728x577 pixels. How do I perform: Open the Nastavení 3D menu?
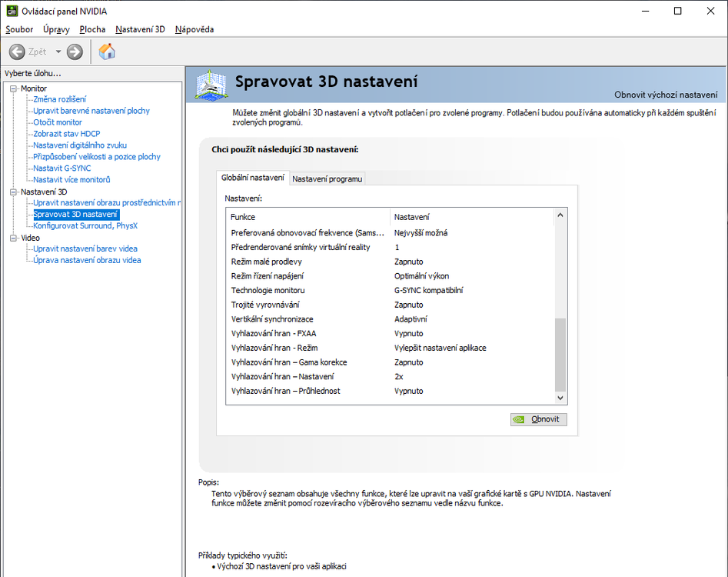pyautogui.click(x=140, y=29)
